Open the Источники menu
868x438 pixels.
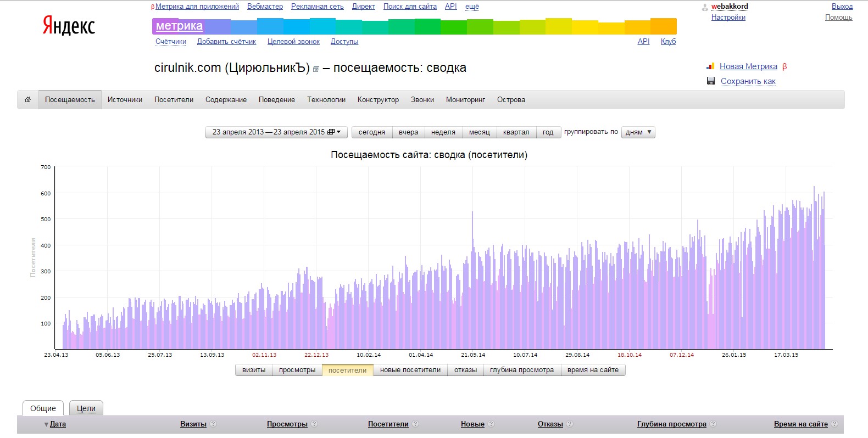pyautogui.click(x=125, y=100)
